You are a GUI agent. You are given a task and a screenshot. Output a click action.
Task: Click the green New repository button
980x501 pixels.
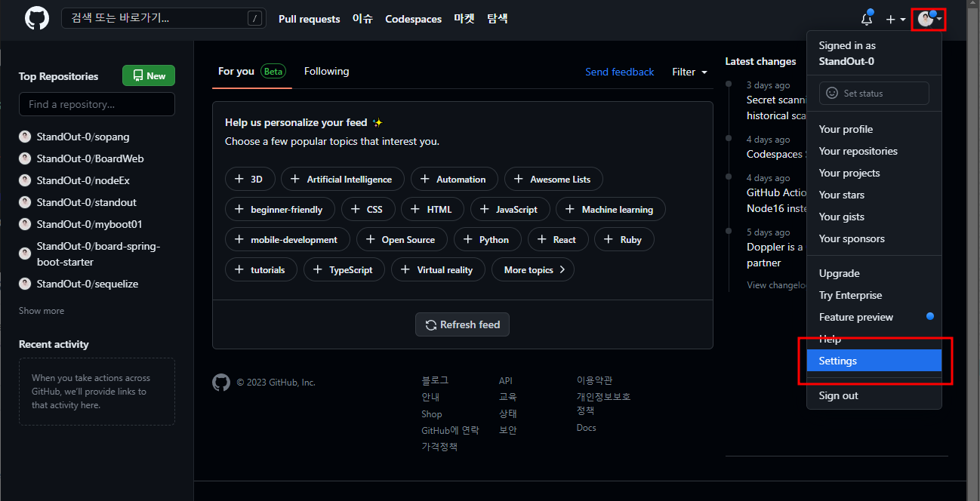pyautogui.click(x=149, y=75)
